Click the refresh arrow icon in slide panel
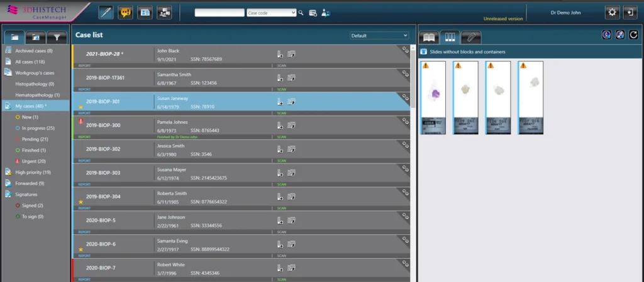The width and height of the screenshot is (644, 282). (x=634, y=35)
